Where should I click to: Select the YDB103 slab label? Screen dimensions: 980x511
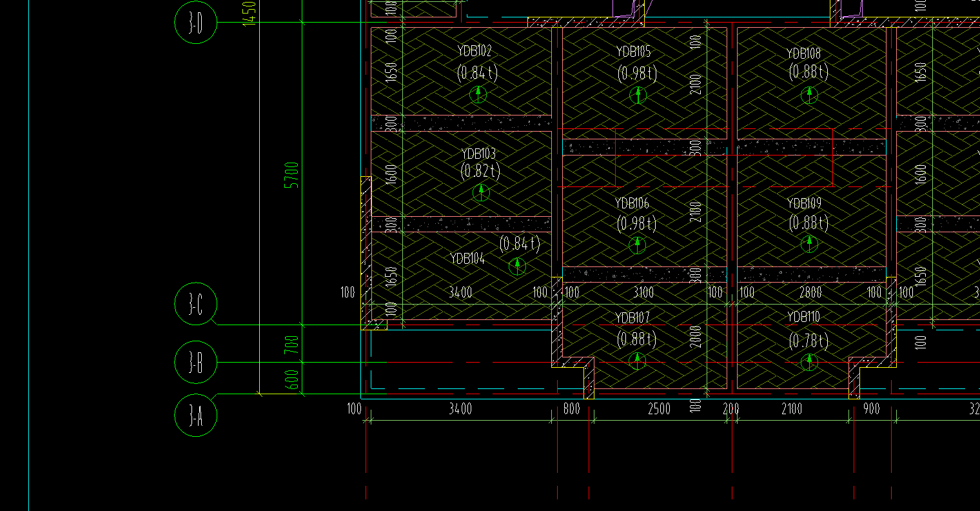478,154
